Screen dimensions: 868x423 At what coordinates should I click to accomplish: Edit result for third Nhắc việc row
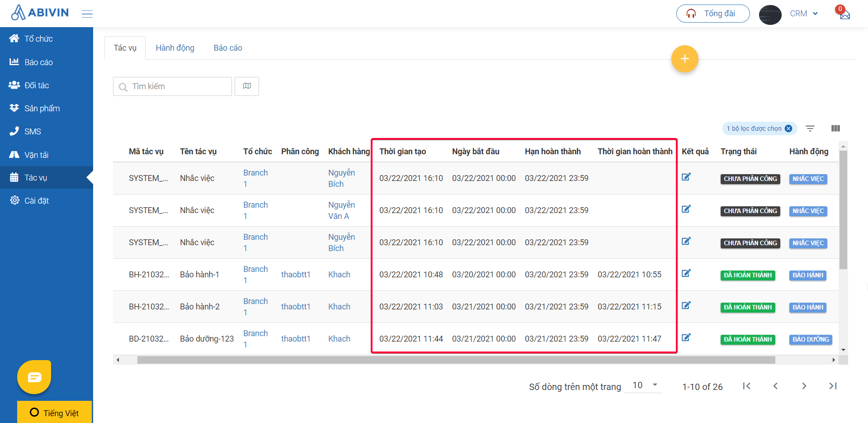(x=686, y=241)
